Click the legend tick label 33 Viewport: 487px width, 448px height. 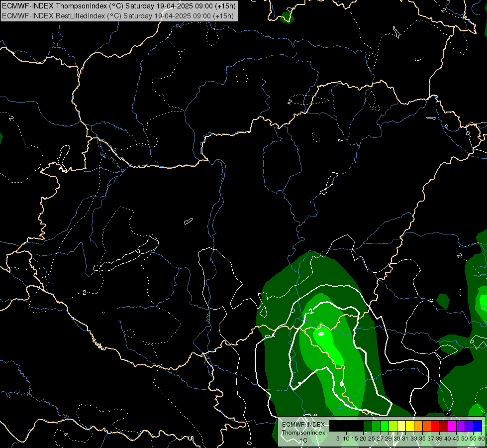point(414,439)
